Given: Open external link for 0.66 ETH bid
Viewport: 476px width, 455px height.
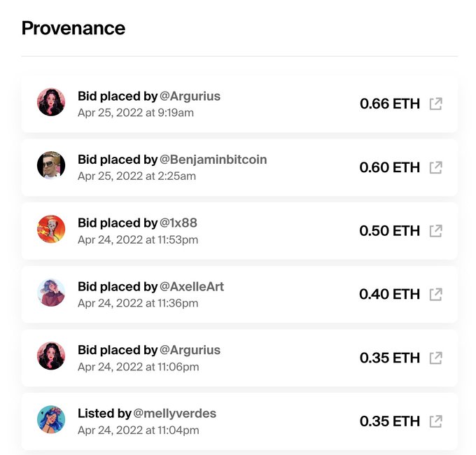Looking at the screenshot, I should [x=435, y=104].
